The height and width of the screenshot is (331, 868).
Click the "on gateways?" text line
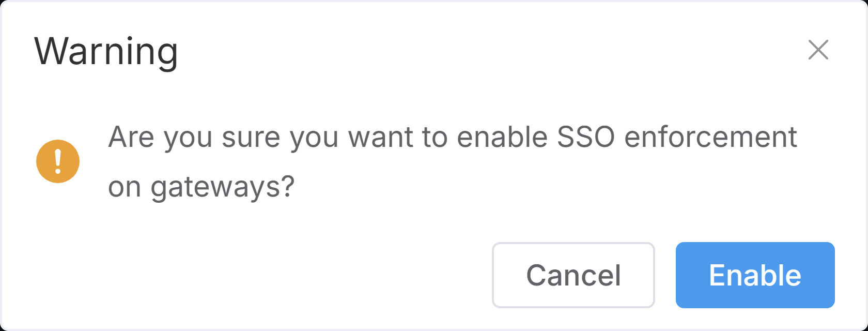[201, 186]
